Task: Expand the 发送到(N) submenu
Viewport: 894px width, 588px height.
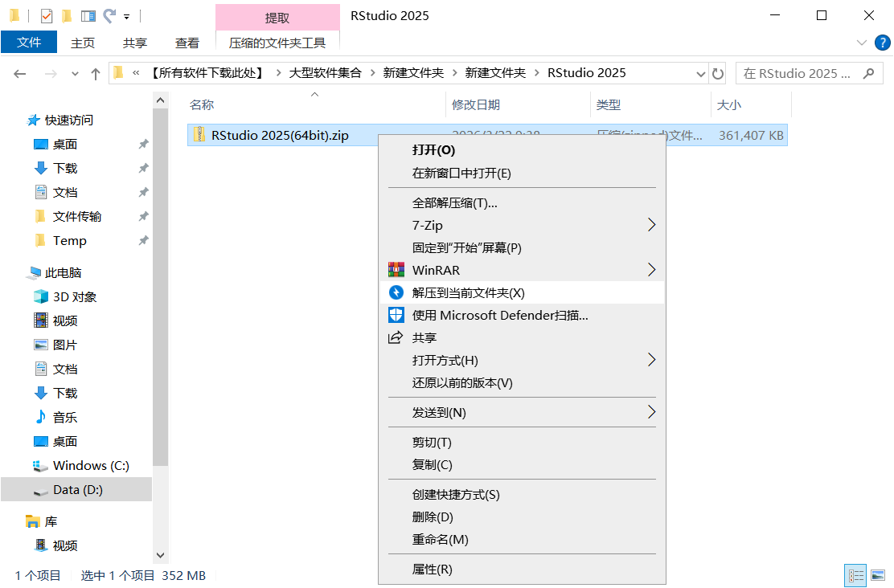Action: (522, 413)
